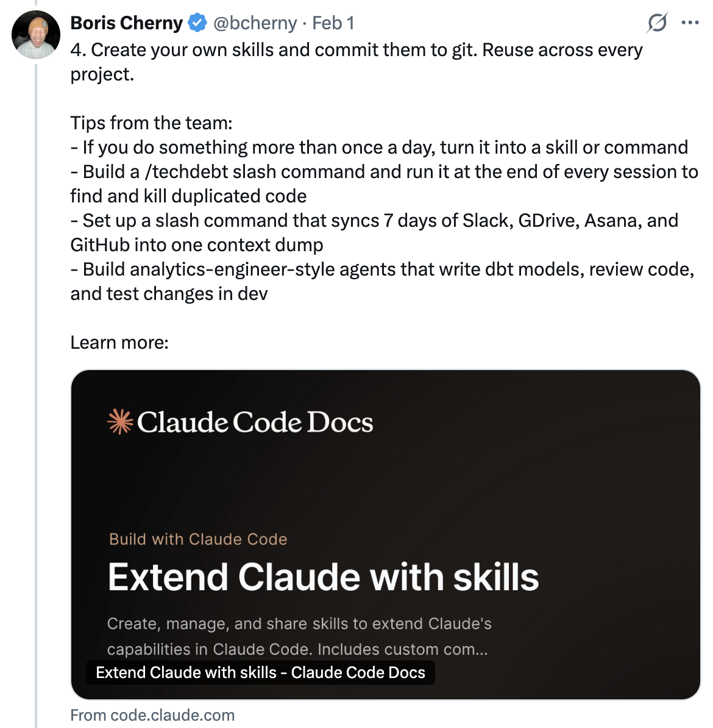Click the Claude asterisk logo on the link card
This screenshot has width=713, height=728.
click(119, 420)
